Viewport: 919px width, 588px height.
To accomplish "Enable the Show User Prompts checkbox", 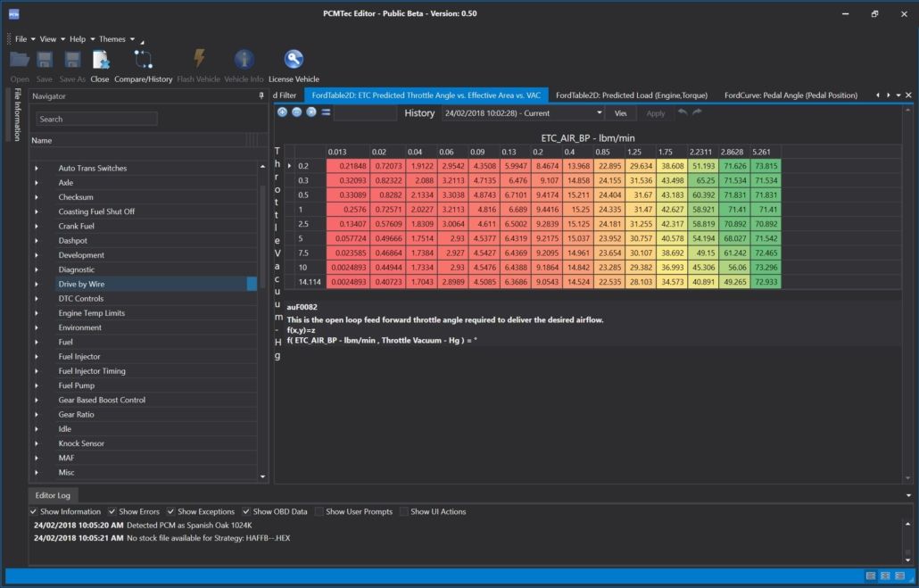I will (x=319, y=512).
